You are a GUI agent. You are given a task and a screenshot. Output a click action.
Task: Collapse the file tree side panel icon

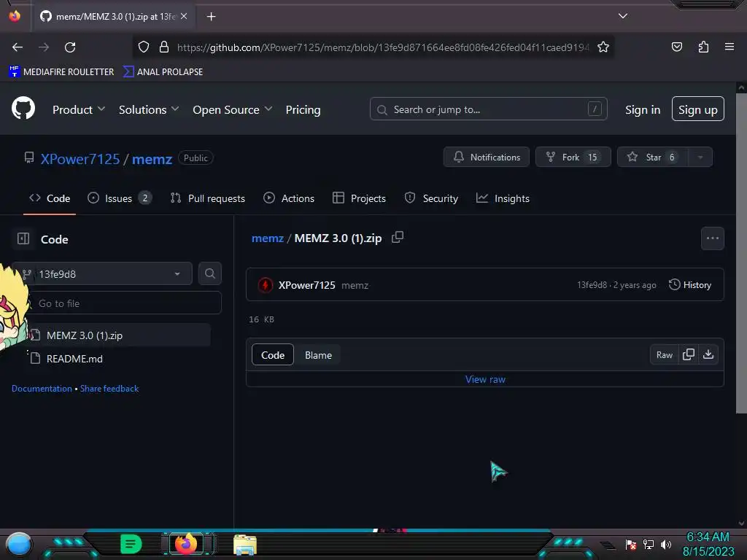(x=23, y=238)
